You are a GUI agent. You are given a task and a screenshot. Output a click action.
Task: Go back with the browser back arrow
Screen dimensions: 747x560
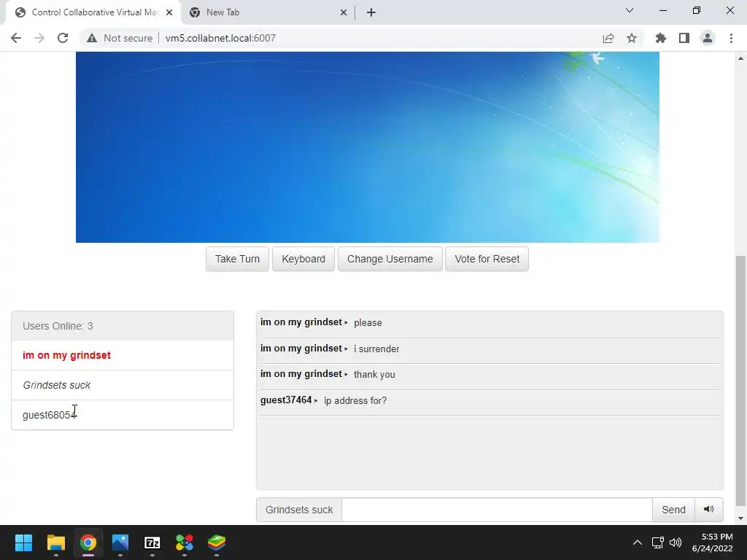point(16,38)
